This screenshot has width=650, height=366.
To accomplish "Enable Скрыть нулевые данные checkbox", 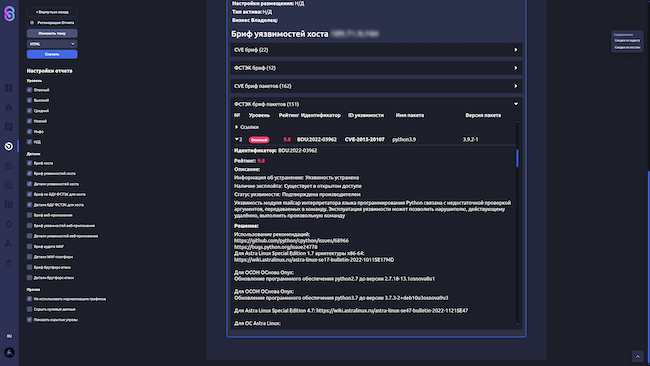I will 29,309.
